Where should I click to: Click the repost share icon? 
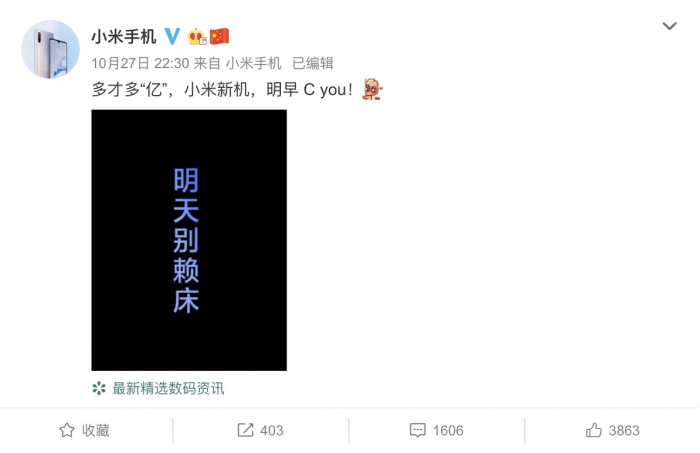coord(245,430)
